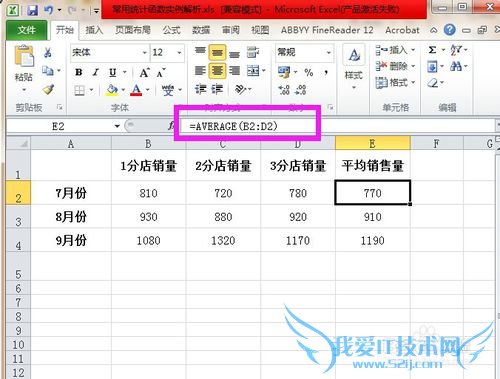Screen dimensions: 500x379
Task: Open the 文件 File tab
Action: pyautogui.click(x=26, y=30)
